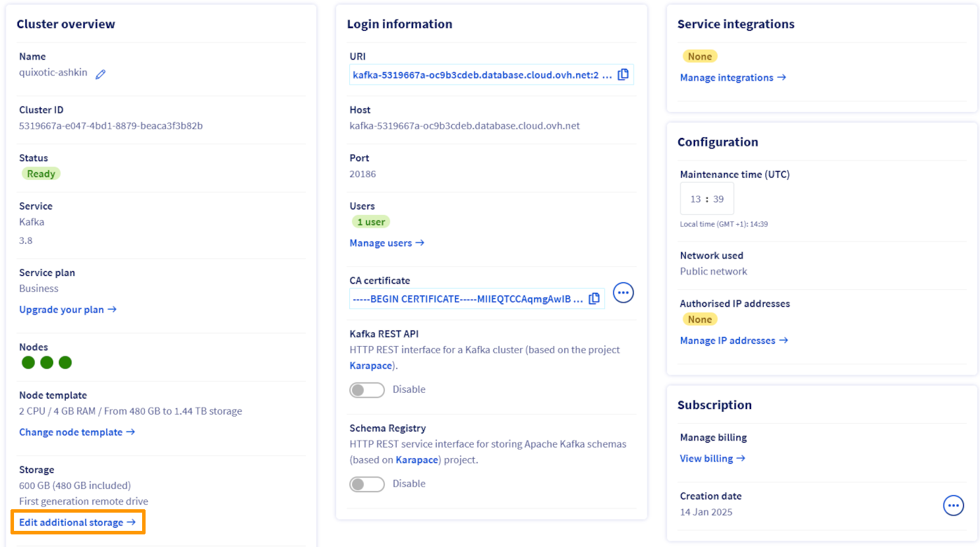Viewport: 980px width, 547px height.
Task: Click the Ready status badge
Action: point(41,173)
